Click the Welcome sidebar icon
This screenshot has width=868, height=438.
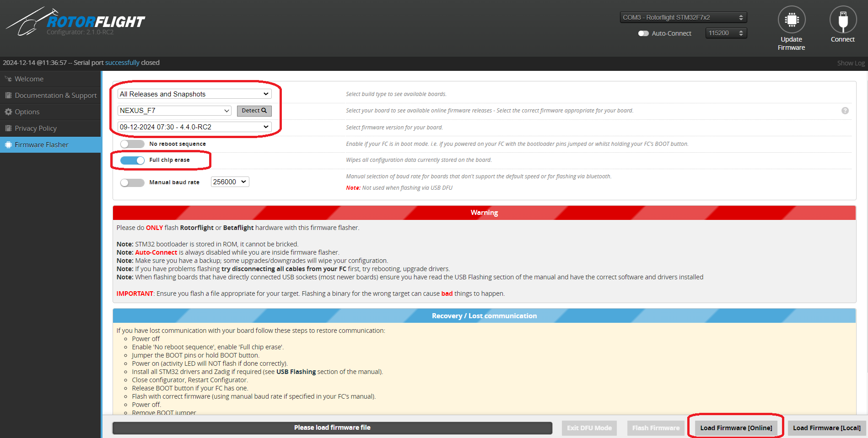pos(8,79)
